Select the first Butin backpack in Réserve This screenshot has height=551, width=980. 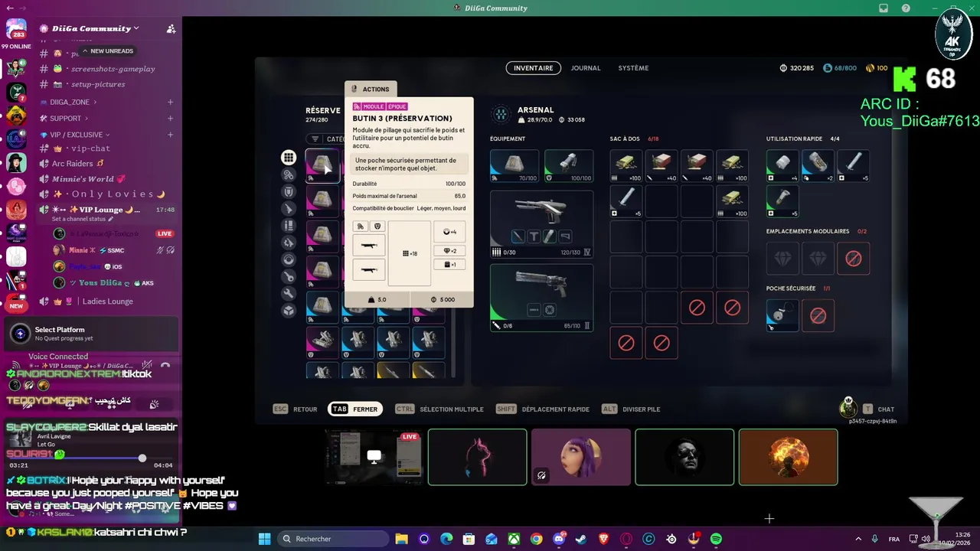click(322, 165)
